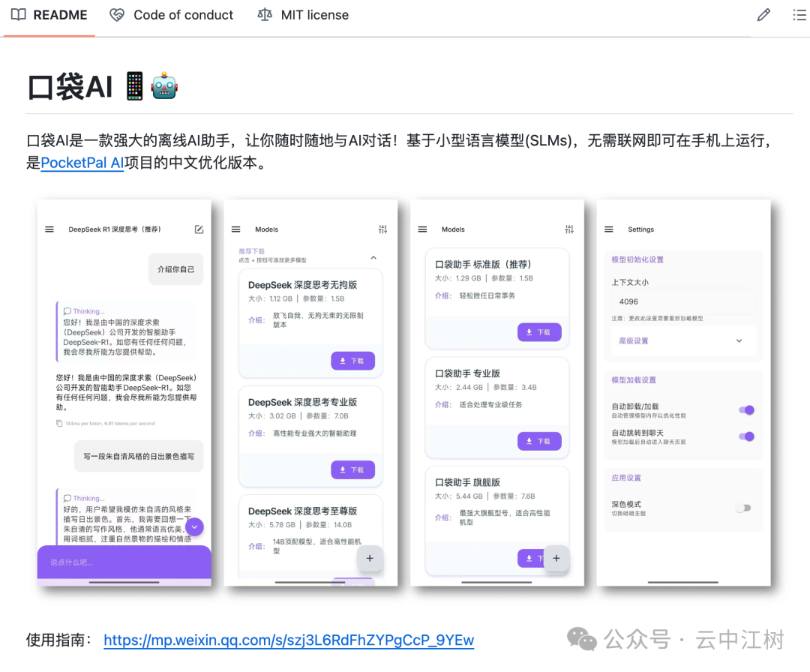Screen dimensions: 810x672
Task: Click DeepSeek 深度思考至尊版 card title
Action: 303,511
